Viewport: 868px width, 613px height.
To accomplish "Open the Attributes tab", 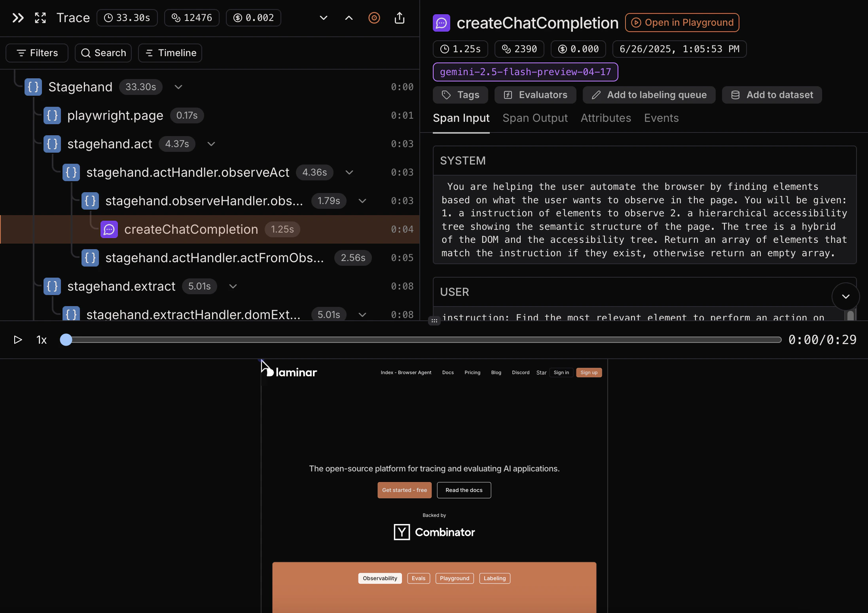I will click(606, 118).
